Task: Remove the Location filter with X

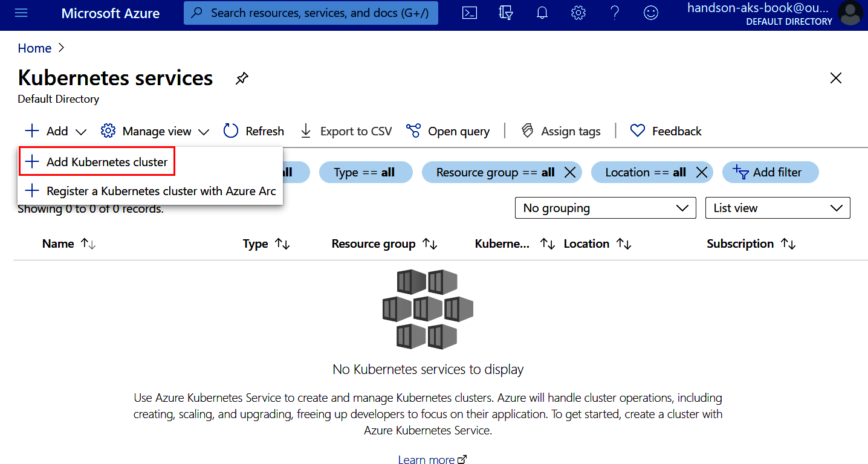Action: click(x=701, y=172)
